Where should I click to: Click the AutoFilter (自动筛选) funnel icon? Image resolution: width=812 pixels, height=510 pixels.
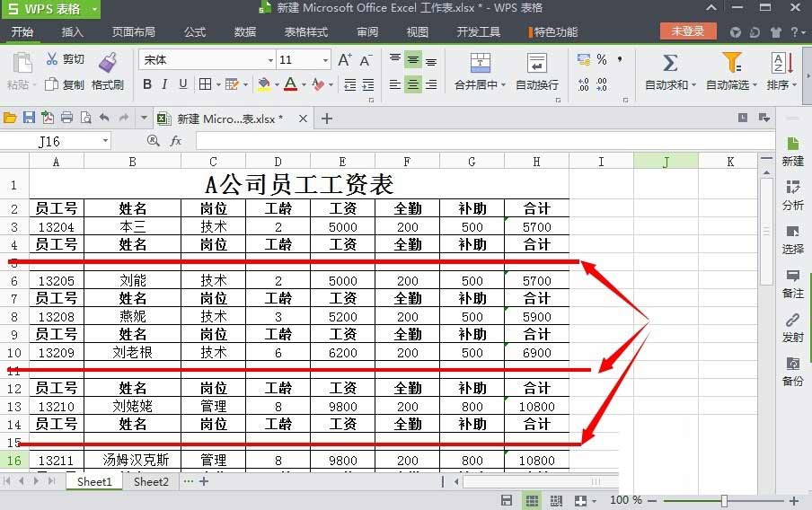732,63
